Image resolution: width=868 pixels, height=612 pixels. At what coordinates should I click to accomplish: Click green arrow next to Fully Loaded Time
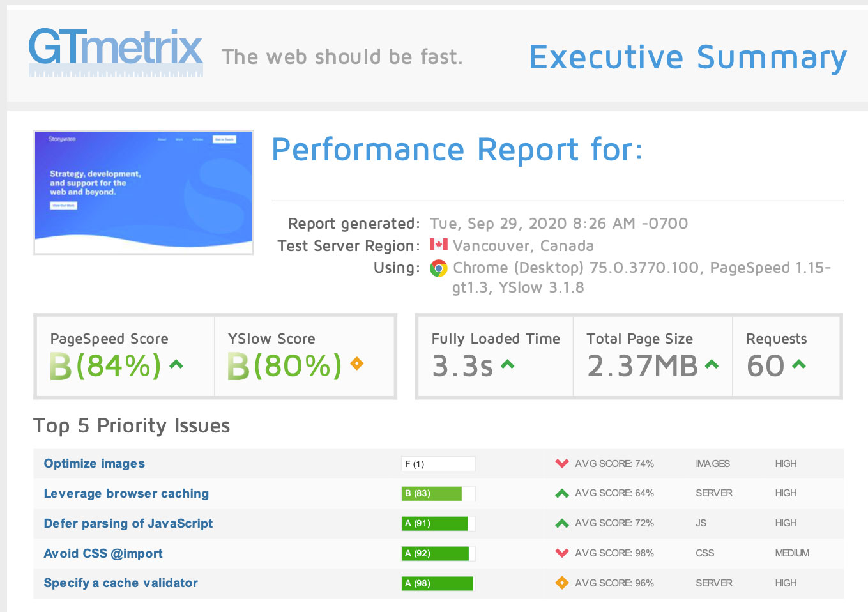[x=508, y=365]
